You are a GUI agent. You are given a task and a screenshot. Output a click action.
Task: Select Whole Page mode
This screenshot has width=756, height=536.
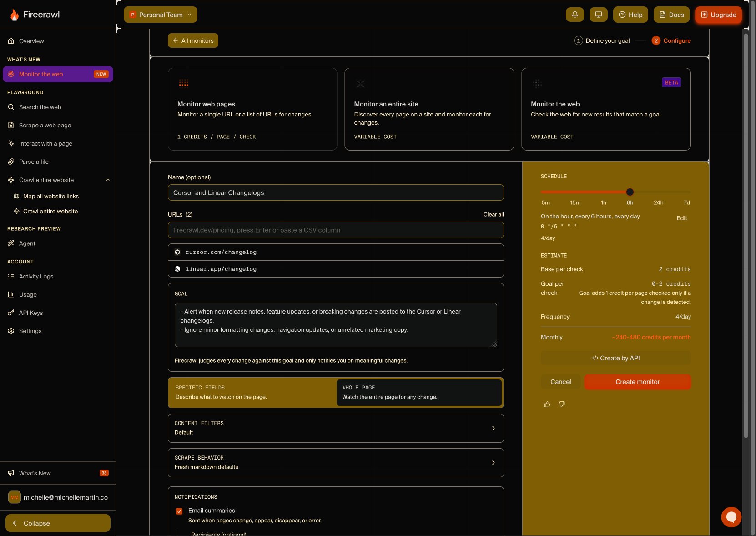coord(419,392)
